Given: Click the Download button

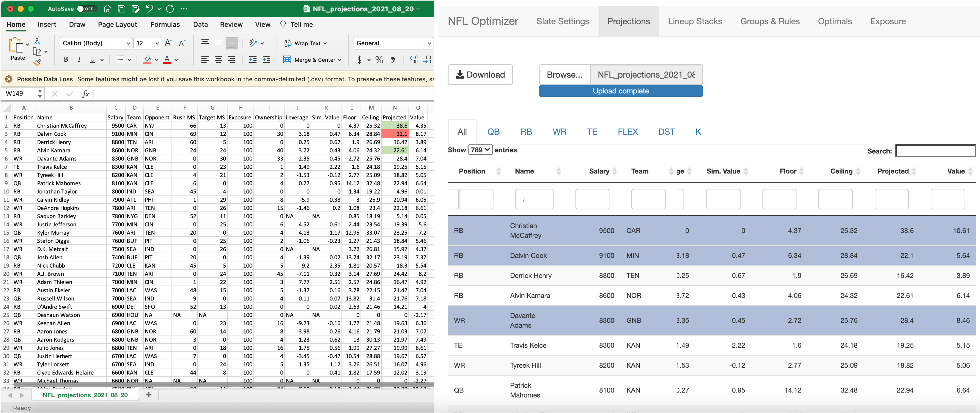Looking at the screenshot, I should click(x=480, y=74).
